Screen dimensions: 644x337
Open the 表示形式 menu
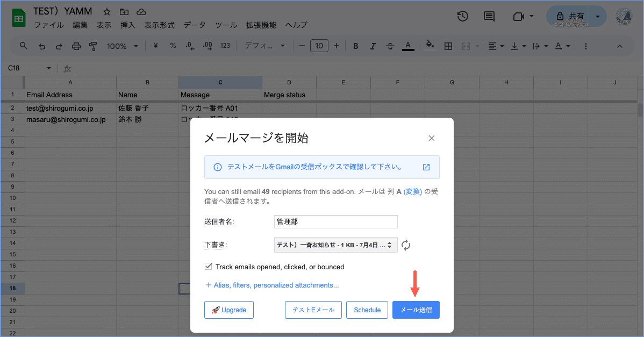159,25
